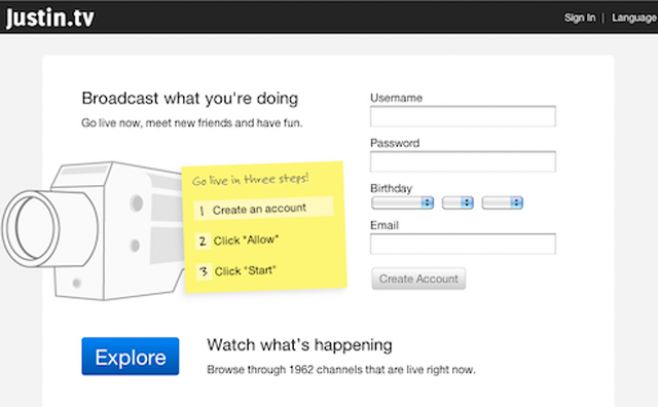
Task: Open the Language menu
Action: click(x=634, y=17)
